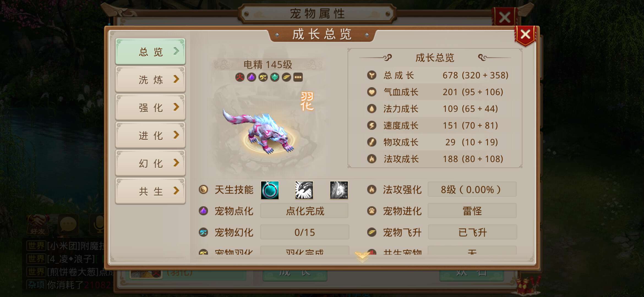Tap the purple 点化 gem status icon
644x297 pixels.
pos(251,77)
